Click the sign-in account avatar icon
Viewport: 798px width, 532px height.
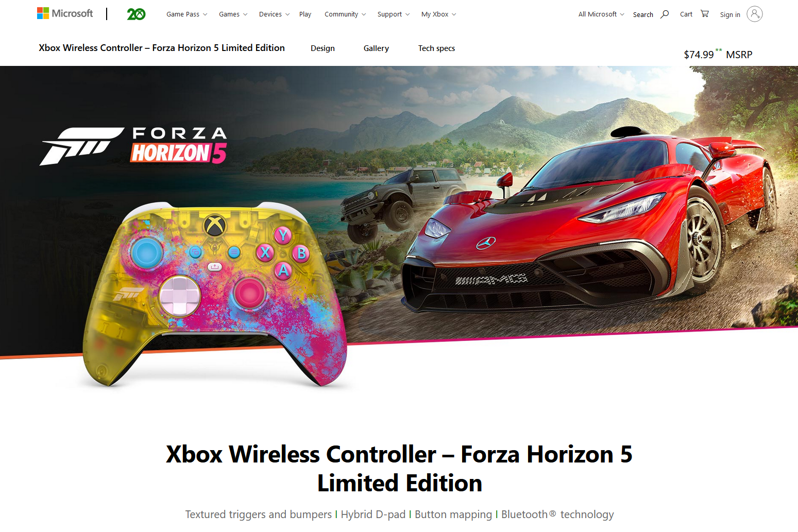click(x=755, y=14)
